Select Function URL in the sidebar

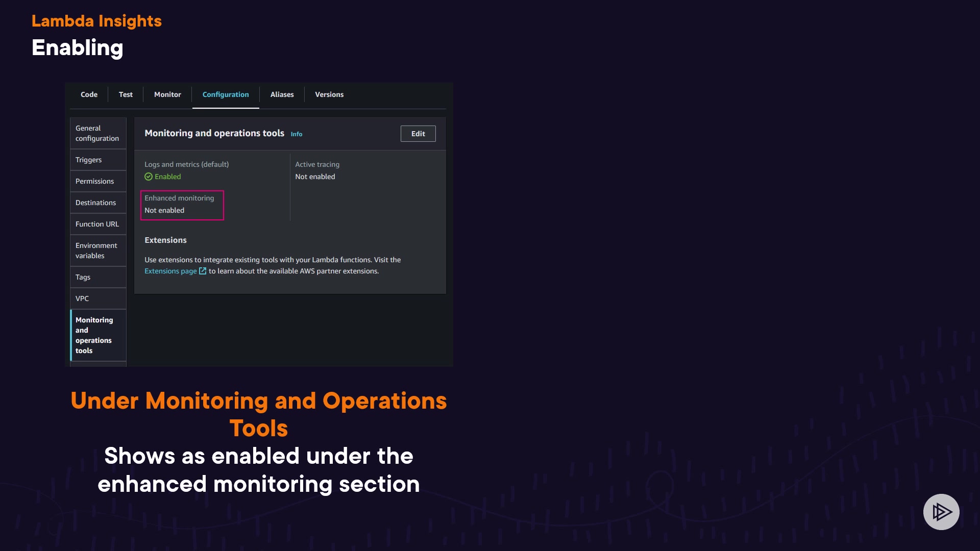[97, 224]
